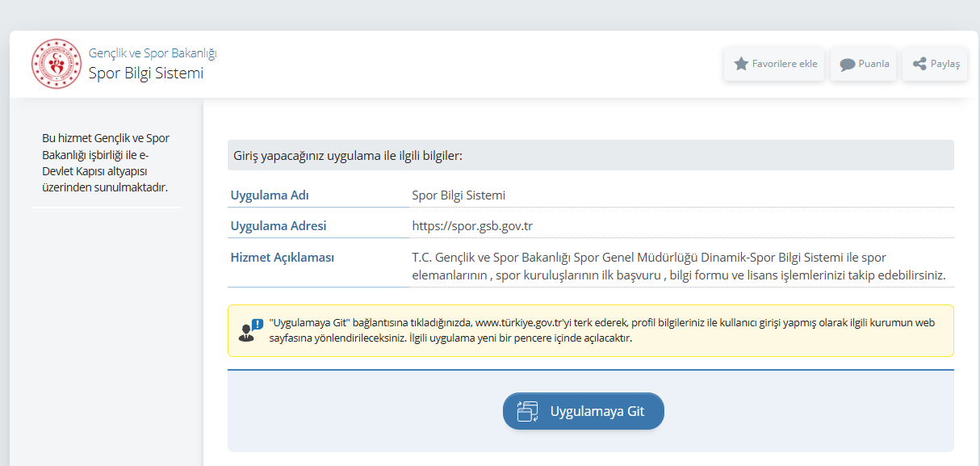Click the speech bubble icon on Puanla
This screenshot has height=466, width=980.
click(848, 65)
